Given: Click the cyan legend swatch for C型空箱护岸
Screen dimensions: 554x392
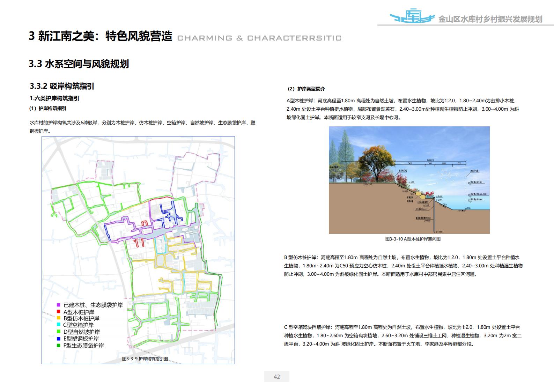Looking at the screenshot, I should [58, 325].
